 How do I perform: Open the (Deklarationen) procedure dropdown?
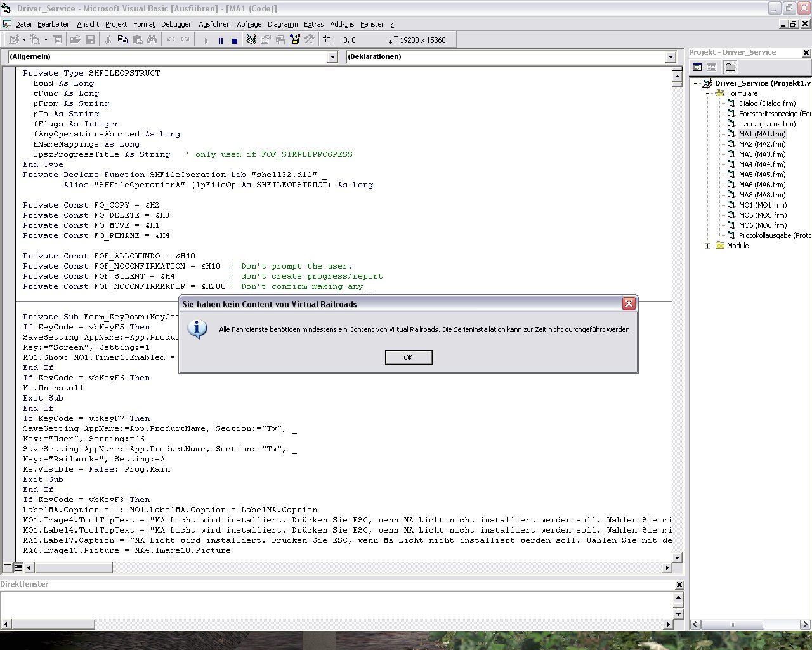671,57
